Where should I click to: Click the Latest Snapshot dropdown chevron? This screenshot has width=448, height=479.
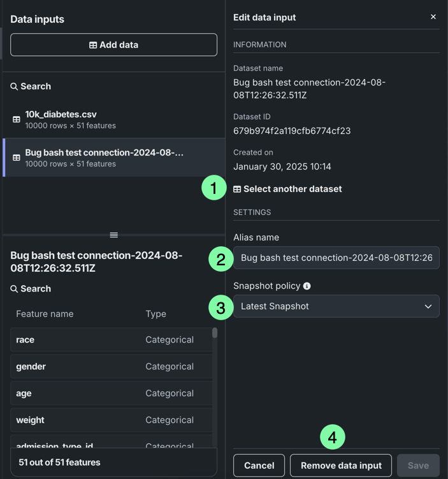(428, 307)
